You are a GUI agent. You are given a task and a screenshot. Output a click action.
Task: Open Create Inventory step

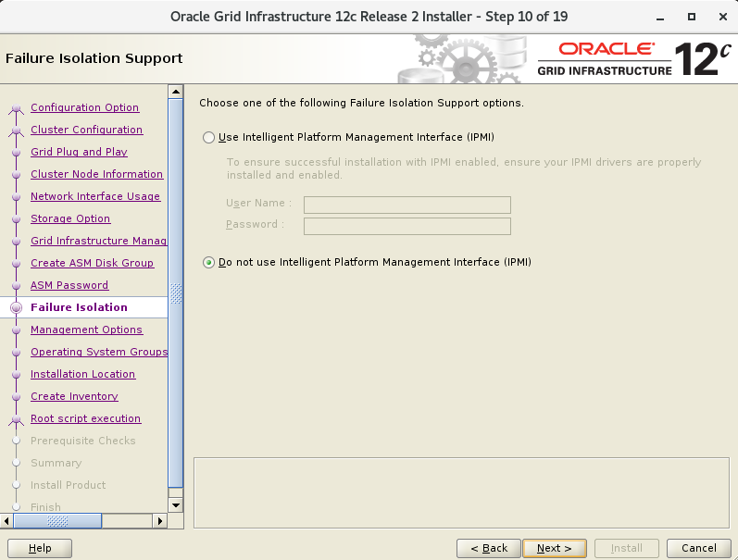pos(74,396)
